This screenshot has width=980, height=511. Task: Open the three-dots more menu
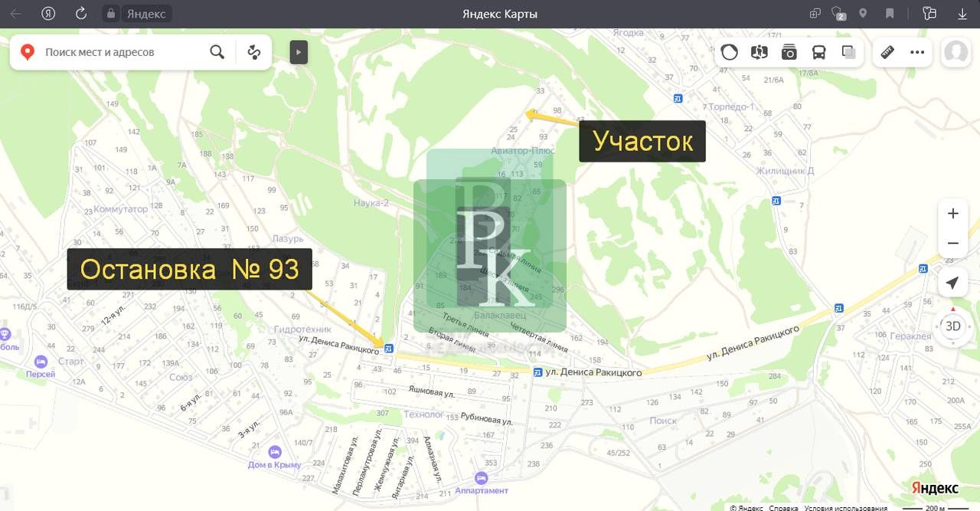pos(917,52)
